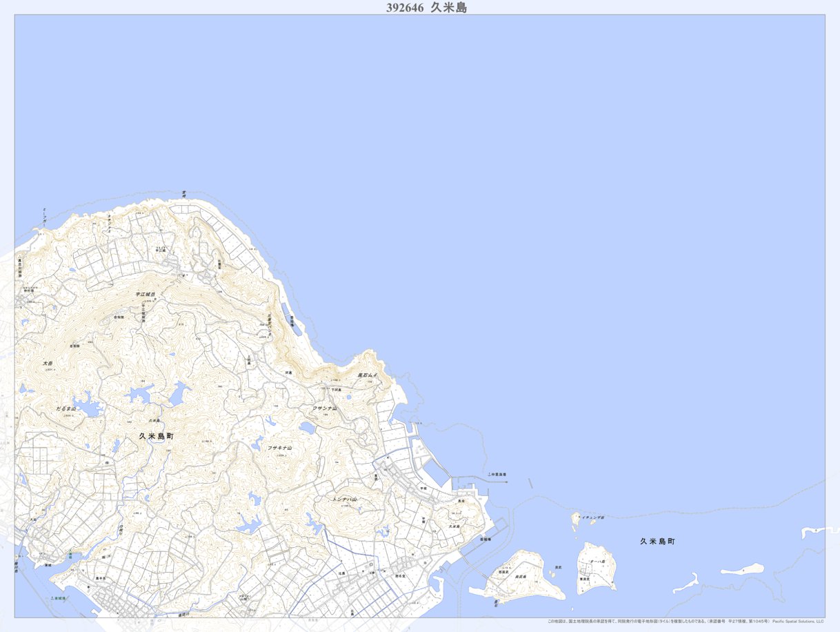Click the 宇江城岳 mountain label
Image resolution: width=840 pixels, height=632 pixels.
click(x=145, y=295)
